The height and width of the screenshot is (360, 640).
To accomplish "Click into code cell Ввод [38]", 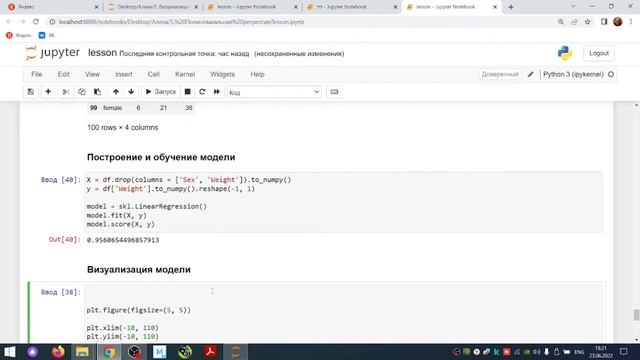I will [x=343, y=313].
